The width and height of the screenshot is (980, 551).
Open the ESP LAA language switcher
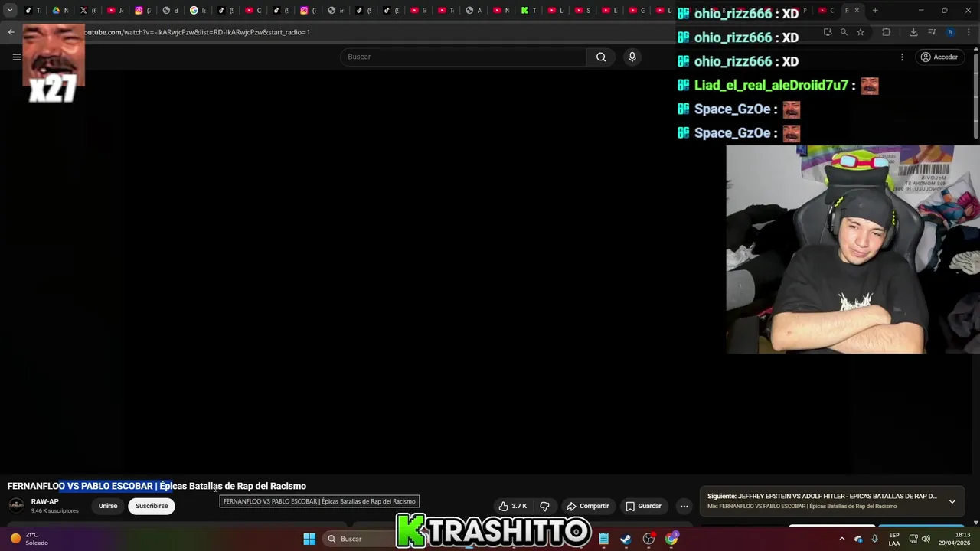[x=894, y=539]
